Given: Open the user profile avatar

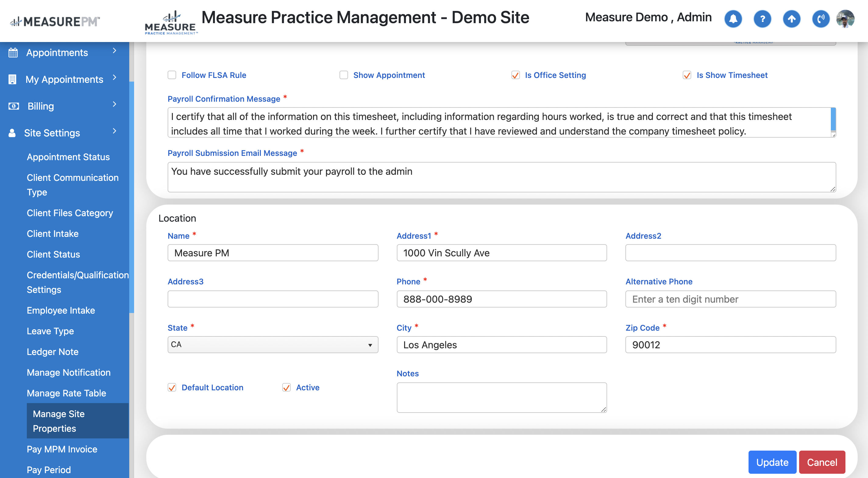Looking at the screenshot, I should 845,19.
